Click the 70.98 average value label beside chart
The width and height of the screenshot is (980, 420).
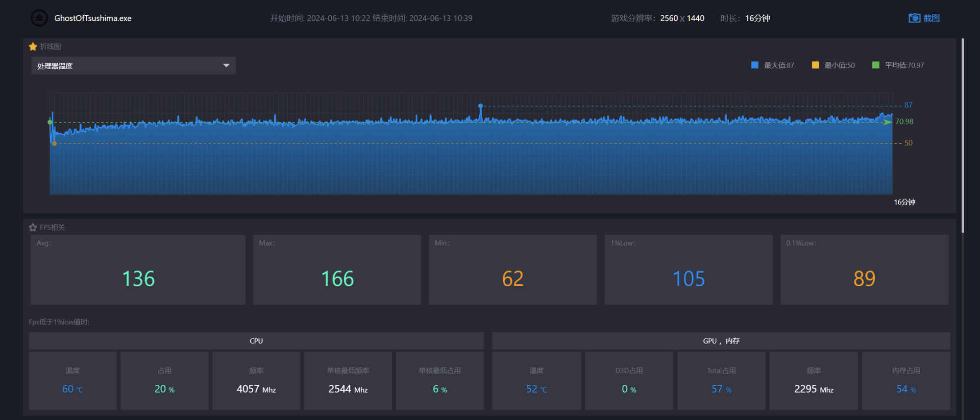(x=904, y=122)
